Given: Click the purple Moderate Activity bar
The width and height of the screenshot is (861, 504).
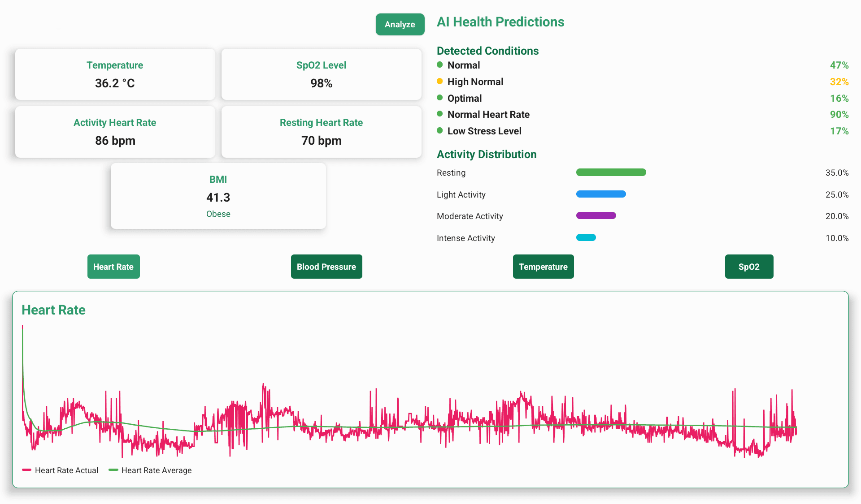Looking at the screenshot, I should (x=596, y=215).
